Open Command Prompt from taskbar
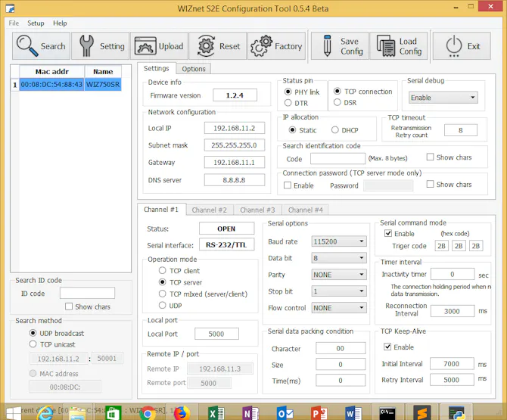This screenshot has height=420, width=507. tap(387, 413)
